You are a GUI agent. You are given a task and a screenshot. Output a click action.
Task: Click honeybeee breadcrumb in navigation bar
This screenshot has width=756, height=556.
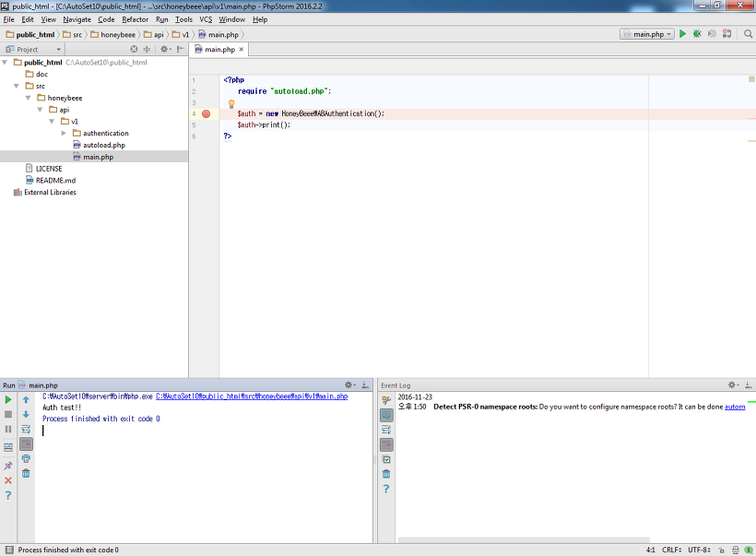[112, 35]
